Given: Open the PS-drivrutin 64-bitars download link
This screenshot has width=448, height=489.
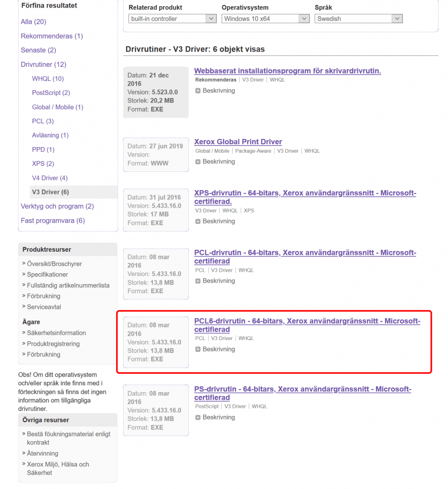Looking at the screenshot, I should (x=303, y=393).
